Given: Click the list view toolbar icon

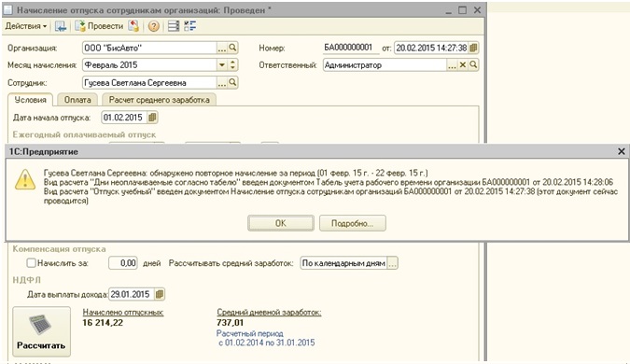Looking at the screenshot, I should pyautogui.click(x=174, y=26).
